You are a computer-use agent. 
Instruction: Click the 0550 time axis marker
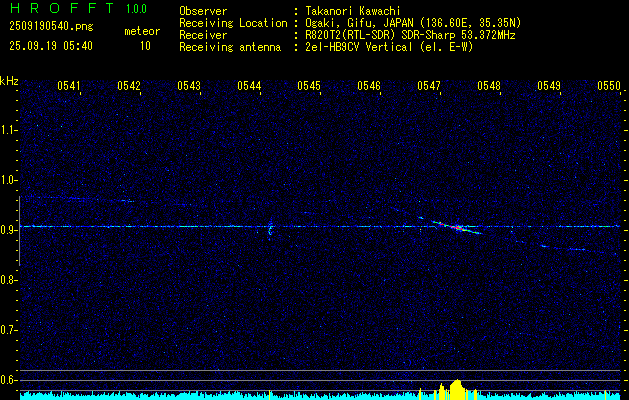(609, 85)
